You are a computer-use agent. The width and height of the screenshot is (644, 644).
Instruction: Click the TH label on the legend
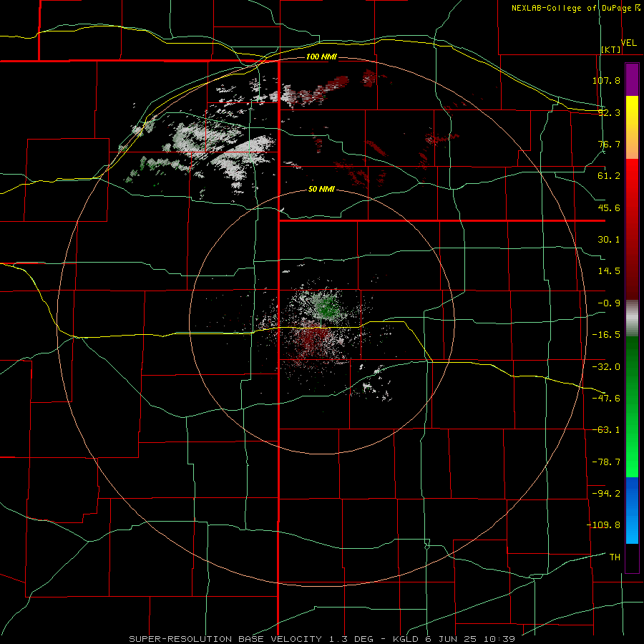pos(615,557)
